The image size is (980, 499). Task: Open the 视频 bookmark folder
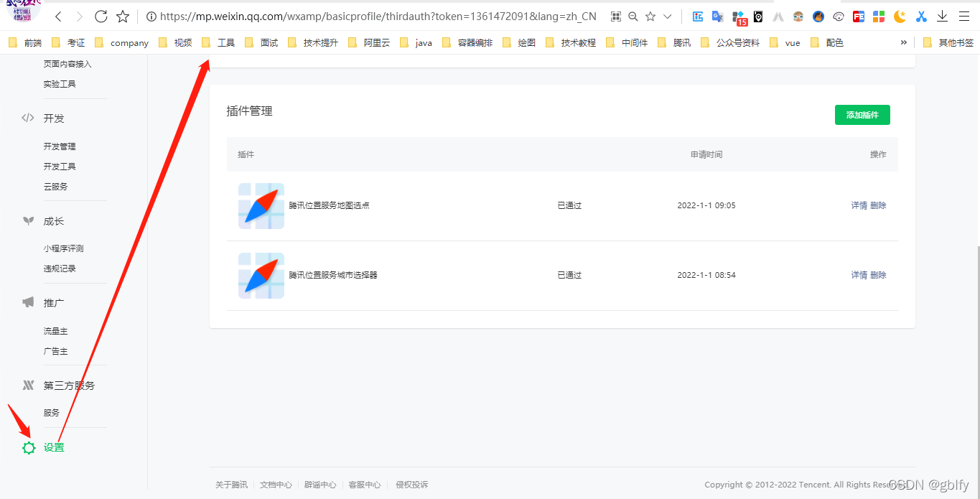point(175,42)
